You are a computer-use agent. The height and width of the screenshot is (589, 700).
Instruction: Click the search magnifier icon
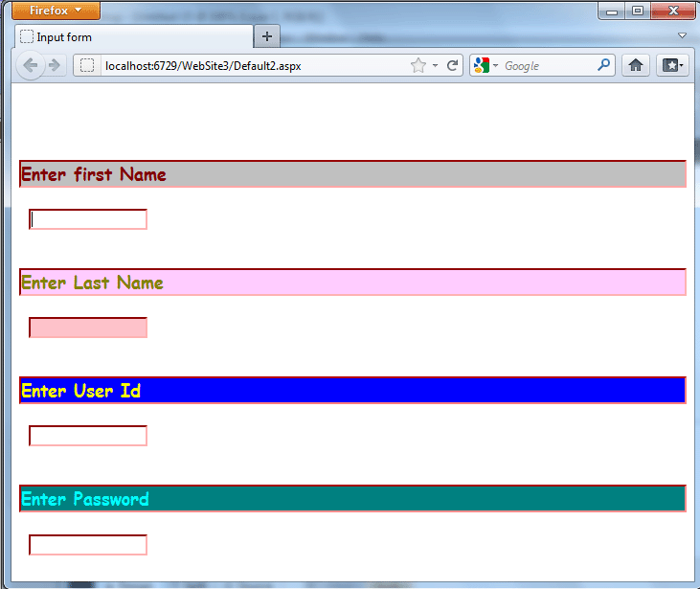pos(604,65)
